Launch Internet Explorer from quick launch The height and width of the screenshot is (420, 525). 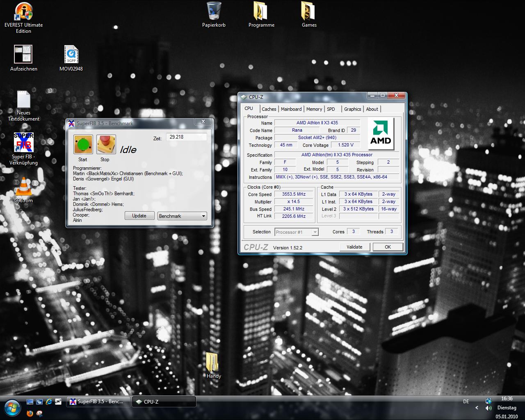click(x=49, y=402)
